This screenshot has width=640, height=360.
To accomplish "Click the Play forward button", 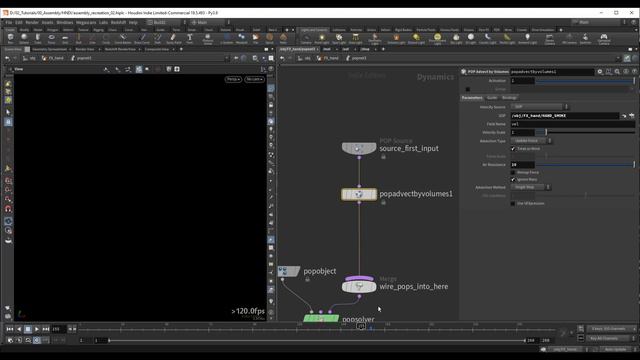I will (x=37, y=329).
